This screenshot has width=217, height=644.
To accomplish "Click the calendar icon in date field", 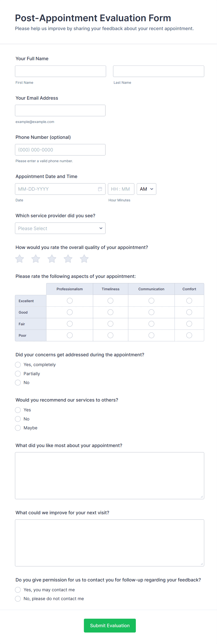I will click(x=100, y=189).
